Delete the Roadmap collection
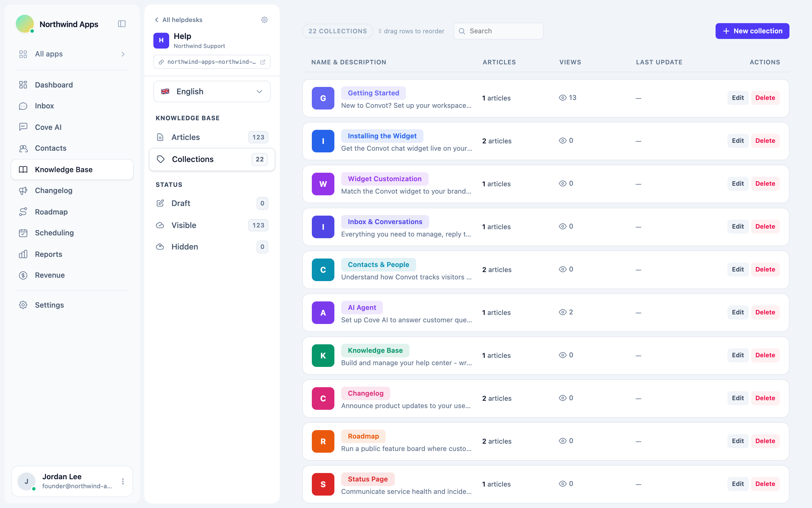 (765, 441)
